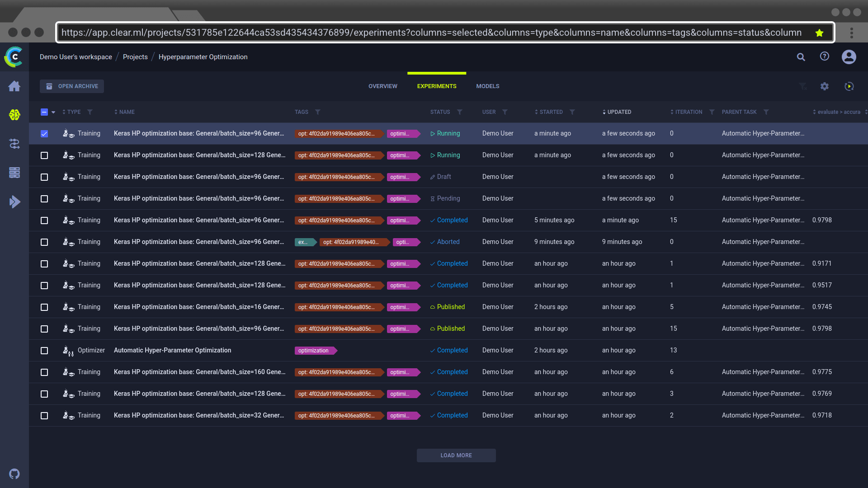
Task: Open the help question mark icon
Action: click(825, 56)
